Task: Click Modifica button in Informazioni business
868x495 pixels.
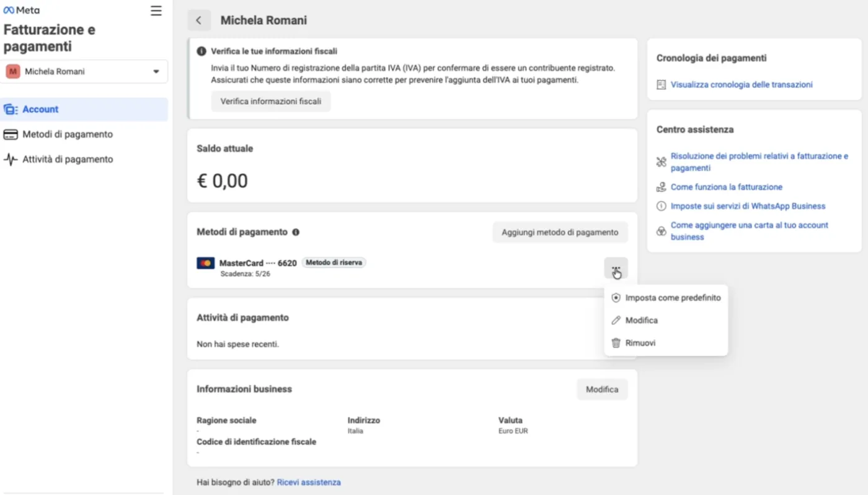Action: tap(602, 390)
